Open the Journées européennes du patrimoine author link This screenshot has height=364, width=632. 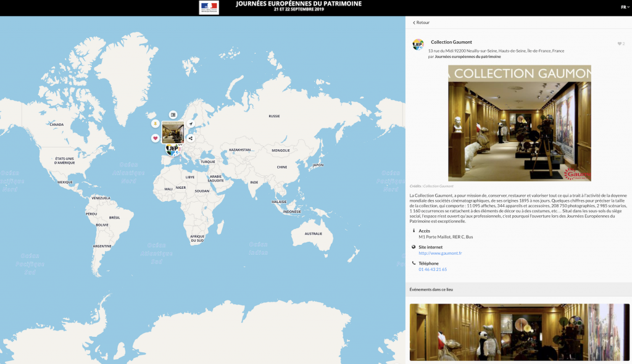click(468, 56)
